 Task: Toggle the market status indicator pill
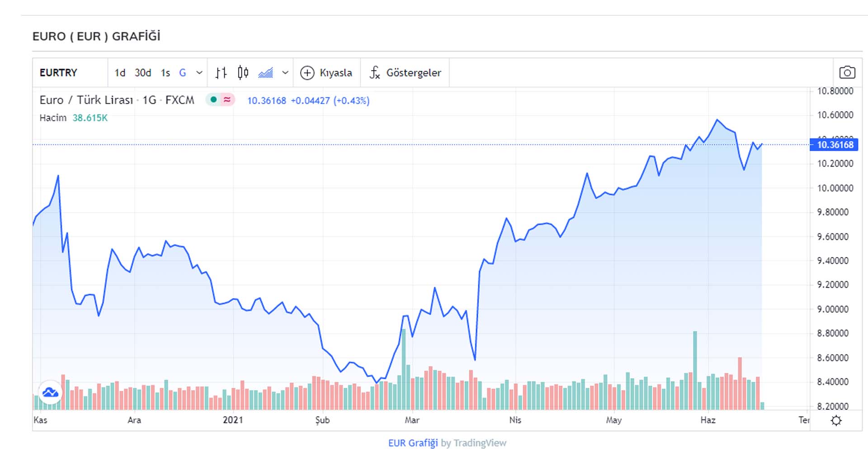220,100
